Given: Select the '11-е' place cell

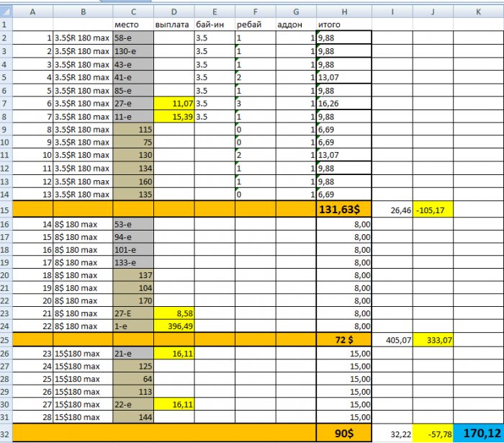Looking at the screenshot, I should (133, 117).
